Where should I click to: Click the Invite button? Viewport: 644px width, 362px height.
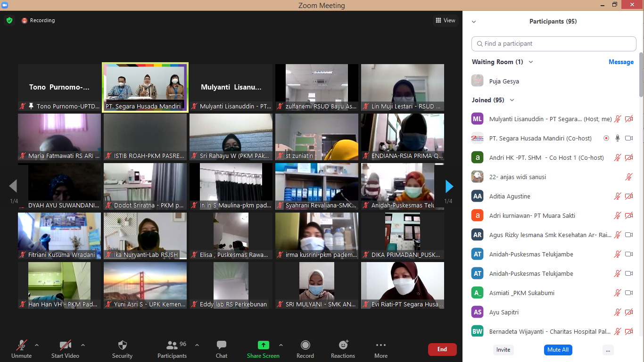coord(503,350)
